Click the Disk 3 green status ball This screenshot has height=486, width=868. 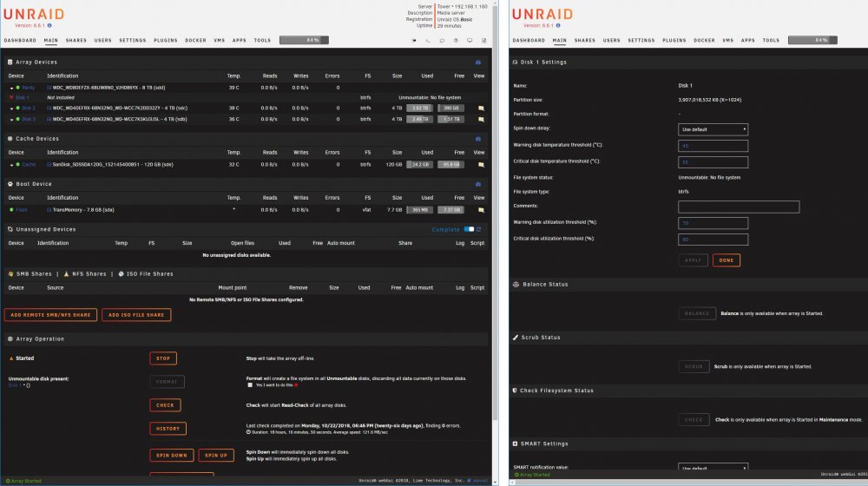[17, 119]
